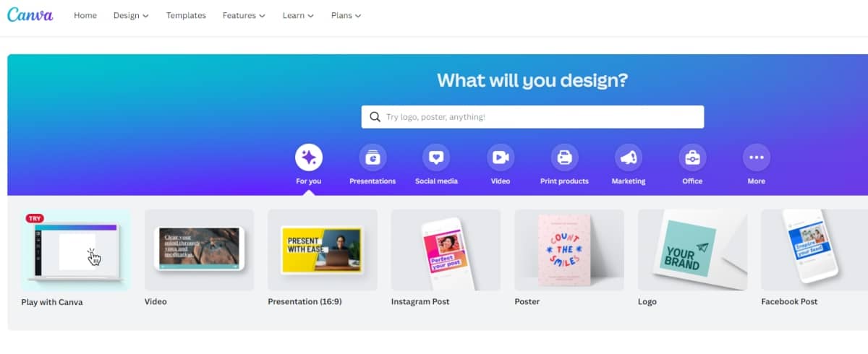Choose the Social media heart icon
Screen dimensions: 868x354
[x=436, y=157]
